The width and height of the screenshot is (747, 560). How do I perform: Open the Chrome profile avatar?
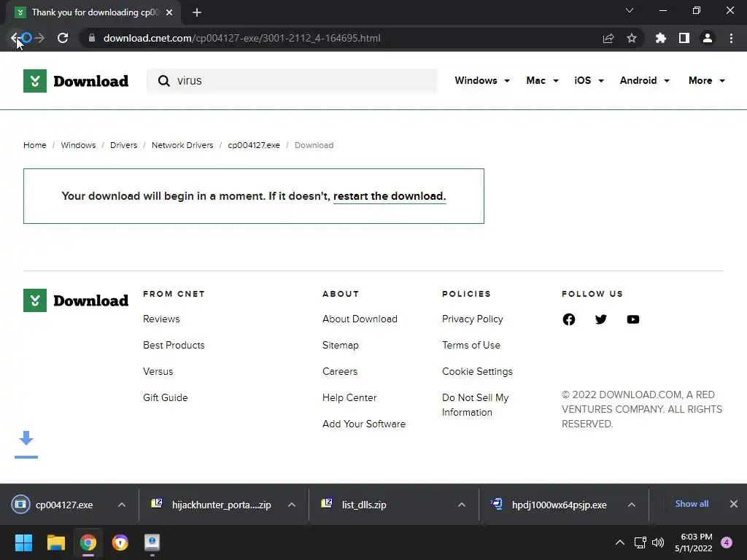click(708, 38)
